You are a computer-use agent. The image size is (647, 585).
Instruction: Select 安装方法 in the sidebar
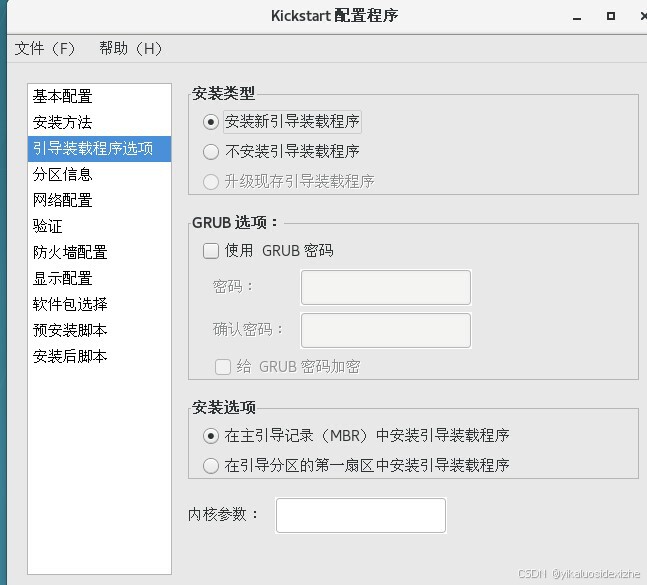point(99,123)
